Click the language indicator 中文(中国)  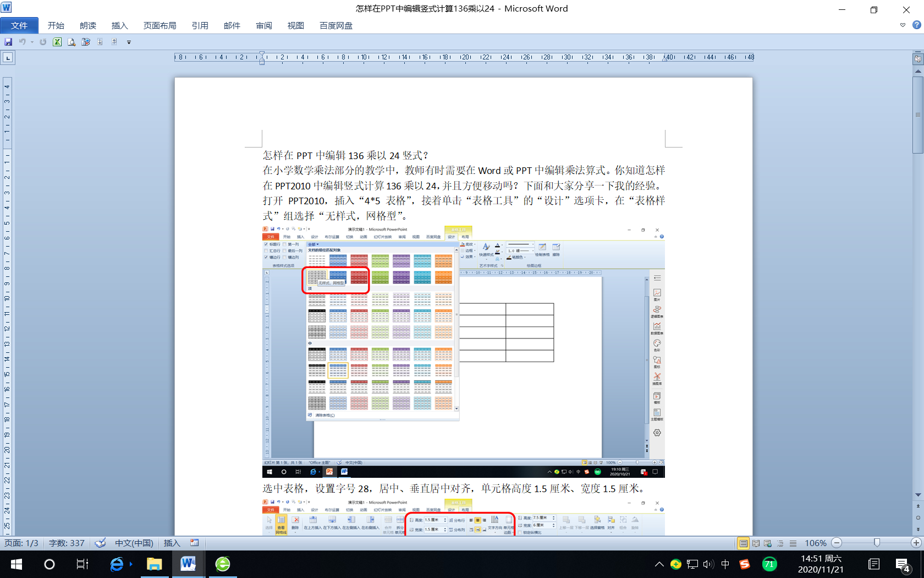click(x=134, y=543)
